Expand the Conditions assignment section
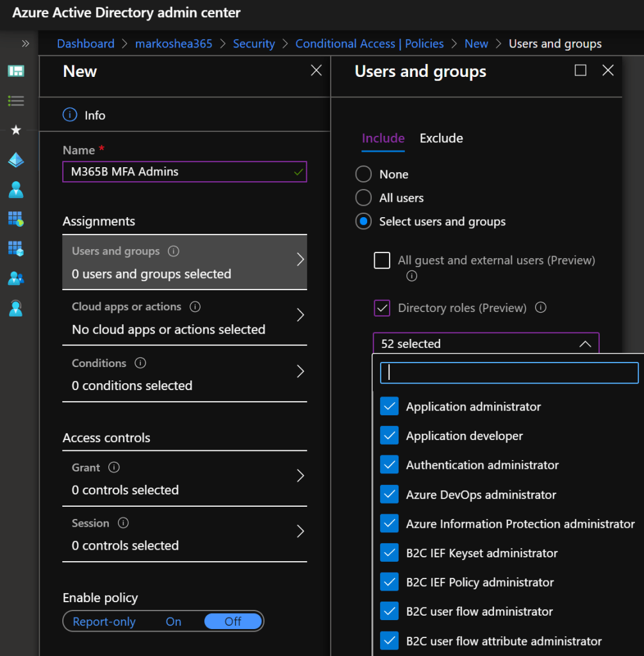 (x=185, y=374)
